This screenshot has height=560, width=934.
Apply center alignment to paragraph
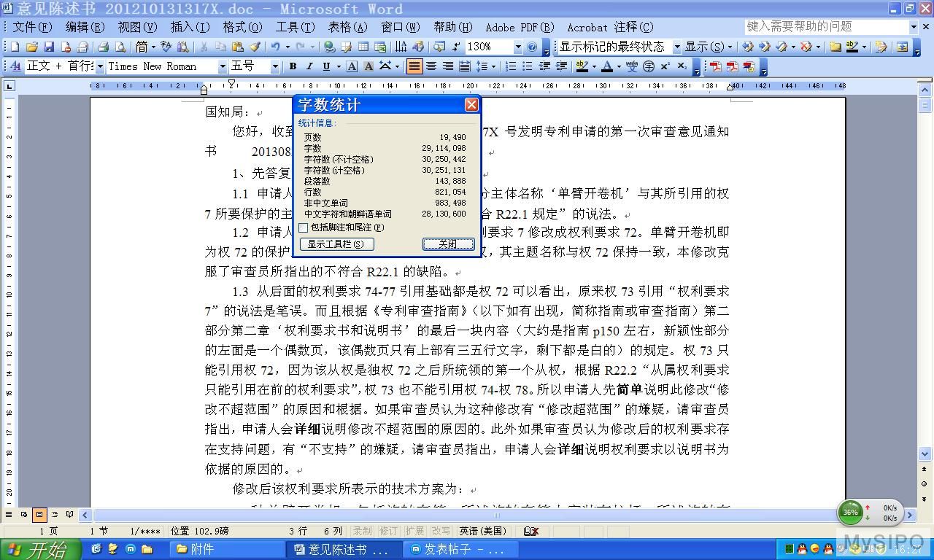431,66
